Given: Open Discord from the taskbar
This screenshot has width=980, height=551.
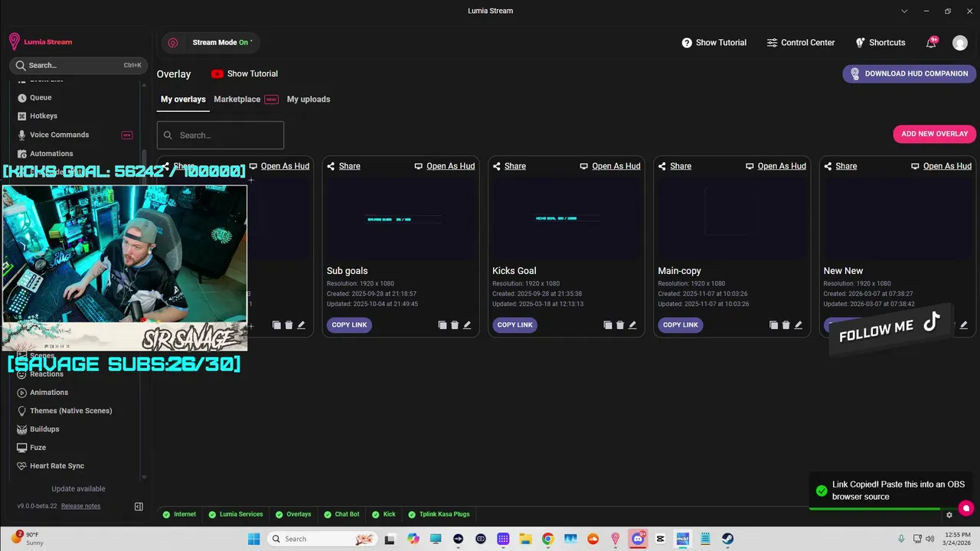Looking at the screenshot, I should click(638, 539).
